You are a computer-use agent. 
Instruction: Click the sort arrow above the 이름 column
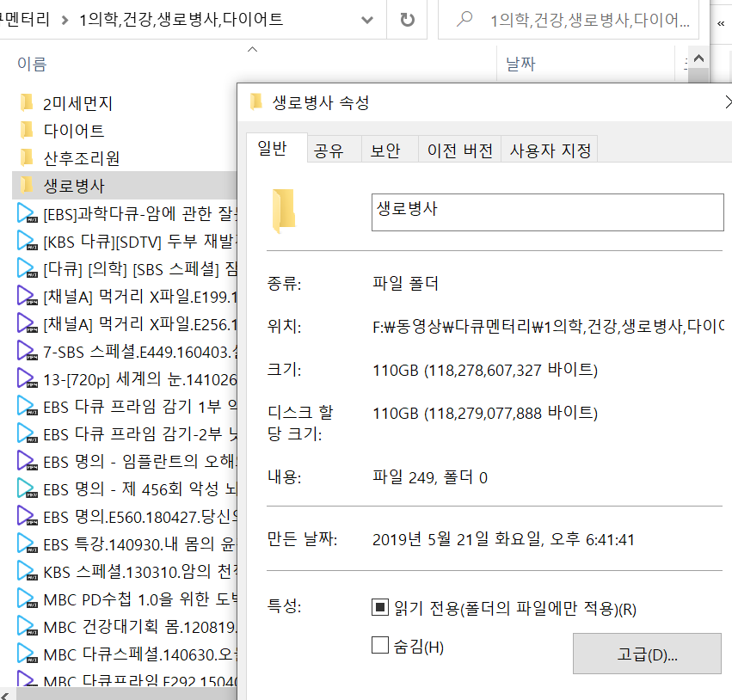tap(252, 50)
